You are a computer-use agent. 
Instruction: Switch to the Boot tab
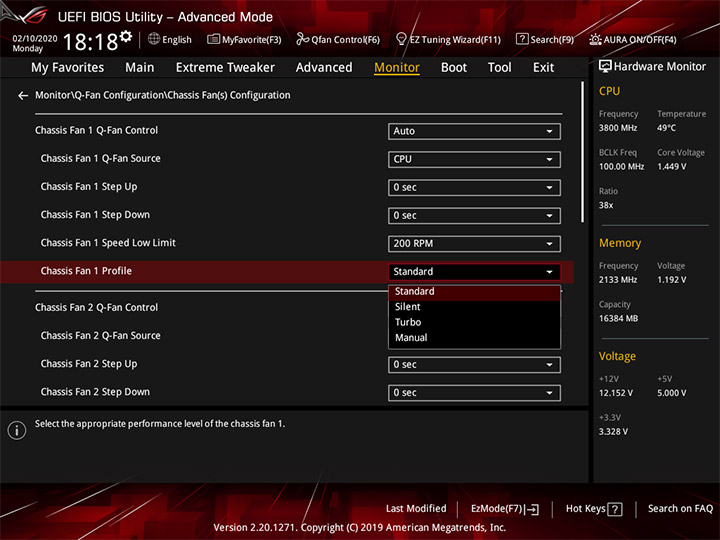[x=454, y=68]
